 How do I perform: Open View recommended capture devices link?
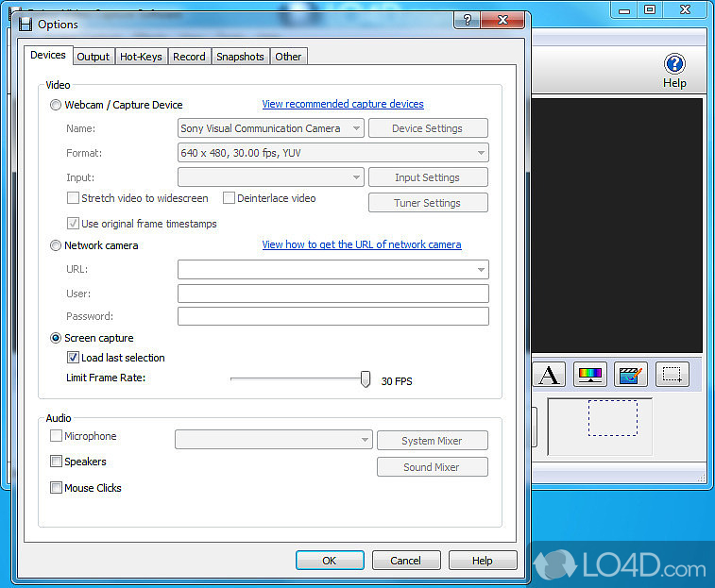(343, 104)
